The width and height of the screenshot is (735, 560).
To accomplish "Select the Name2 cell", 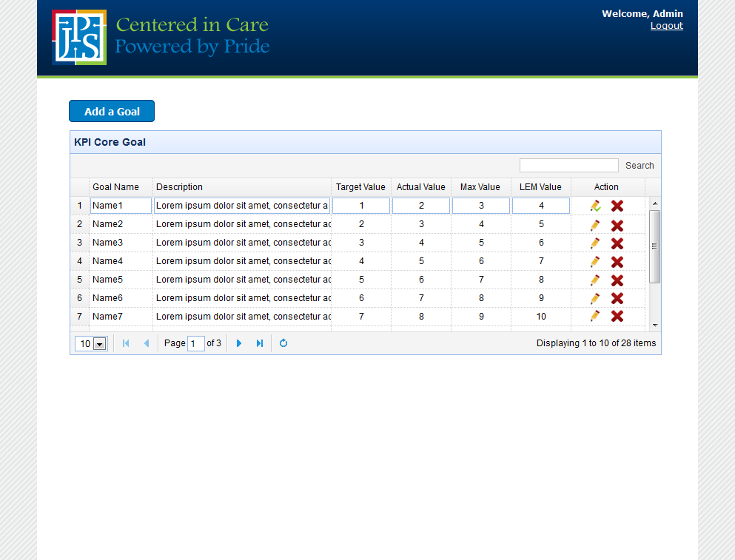I will point(121,224).
